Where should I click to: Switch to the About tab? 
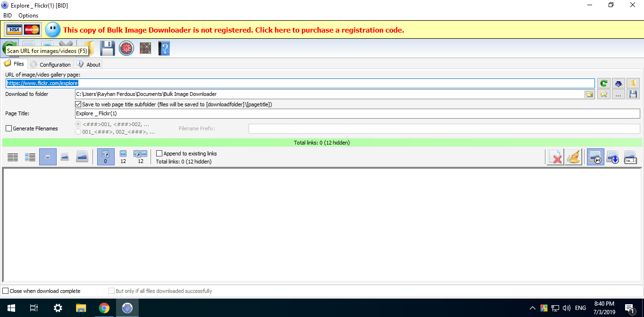(89, 64)
